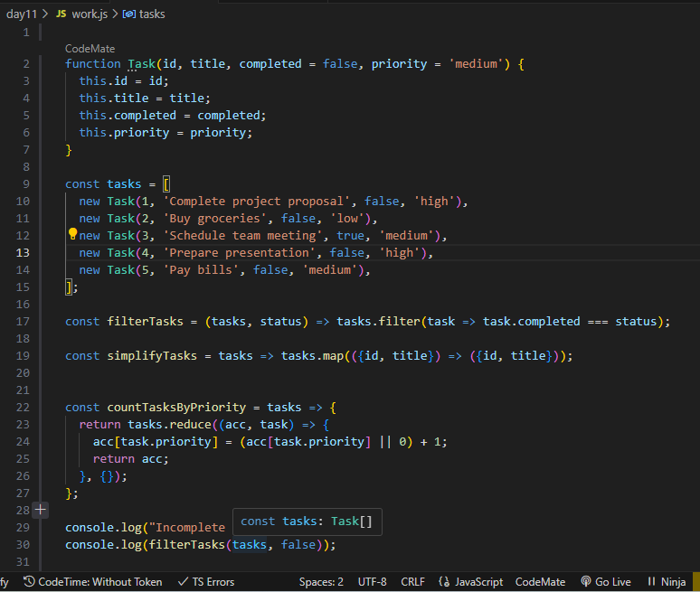Screen dimensions: 700x592
Task: Click CodeMate in the status bar
Action: coord(540,582)
